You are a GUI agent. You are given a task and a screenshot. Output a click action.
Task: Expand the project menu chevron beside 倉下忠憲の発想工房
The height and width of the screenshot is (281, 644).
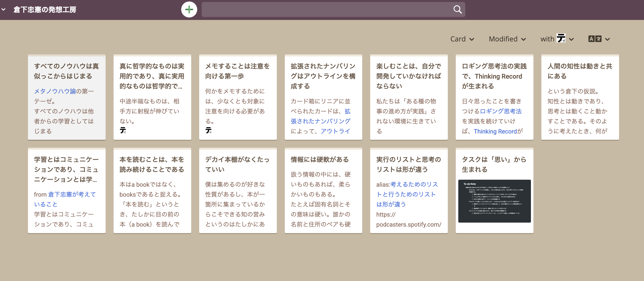point(4,9)
